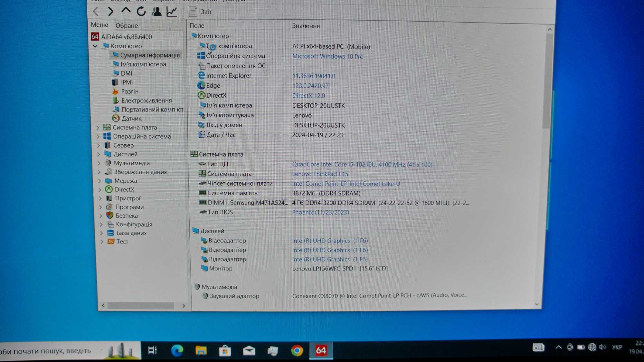The height and width of the screenshot is (362, 644).
Task: Expand the Сервер tree node
Action: coord(99,145)
